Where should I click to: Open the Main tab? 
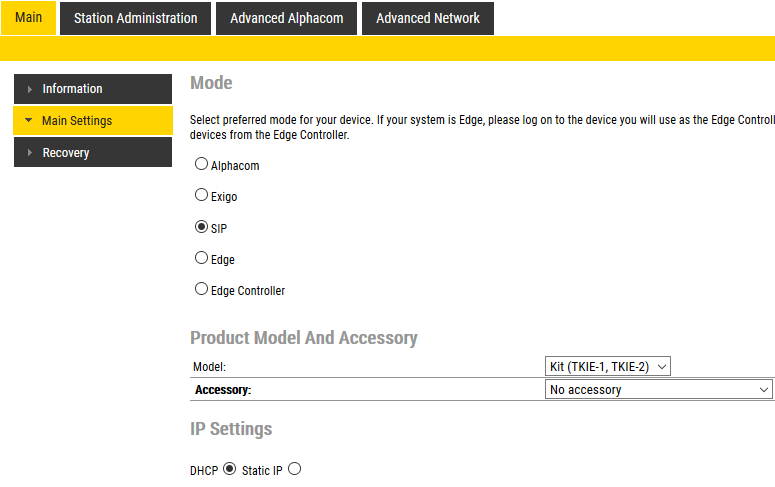point(29,18)
